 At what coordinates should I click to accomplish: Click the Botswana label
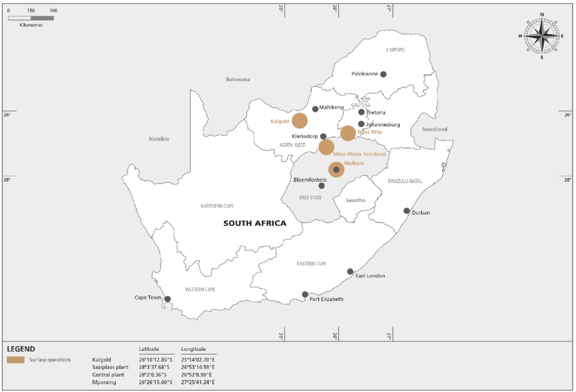[x=238, y=79]
